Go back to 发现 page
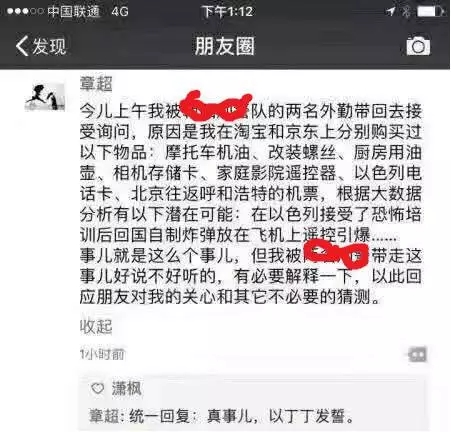Screen dimensions: 451x432 (41, 46)
